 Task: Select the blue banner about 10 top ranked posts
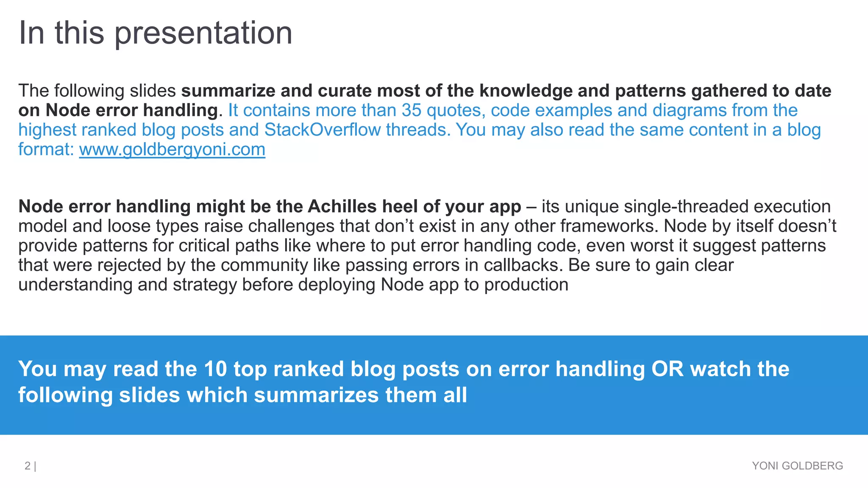click(434, 385)
